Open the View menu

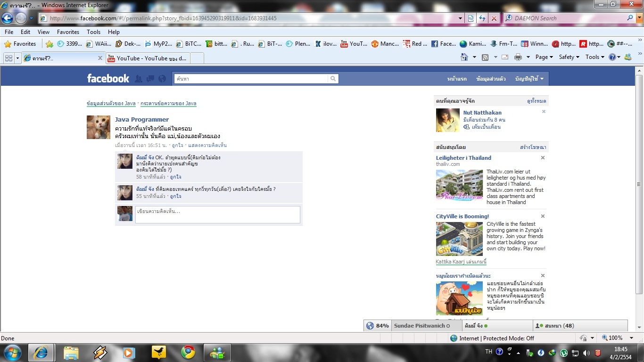[x=43, y=32]
